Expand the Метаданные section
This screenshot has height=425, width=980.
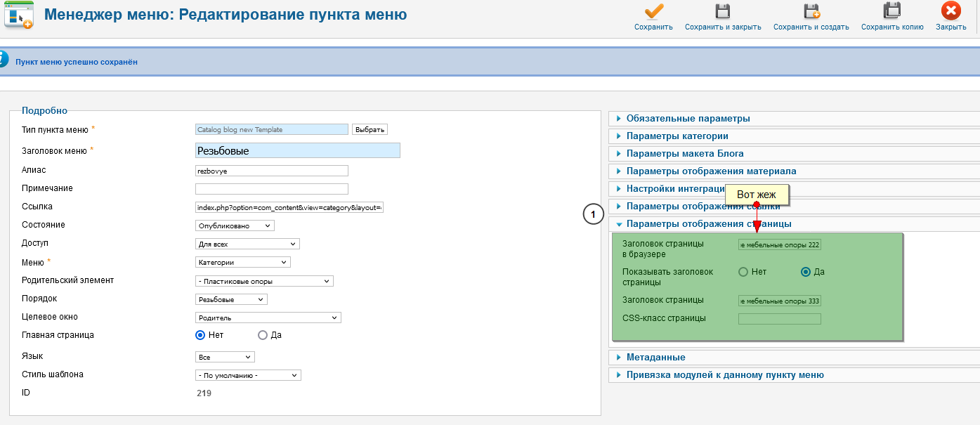pyautogui.click(x=655, y=358)
